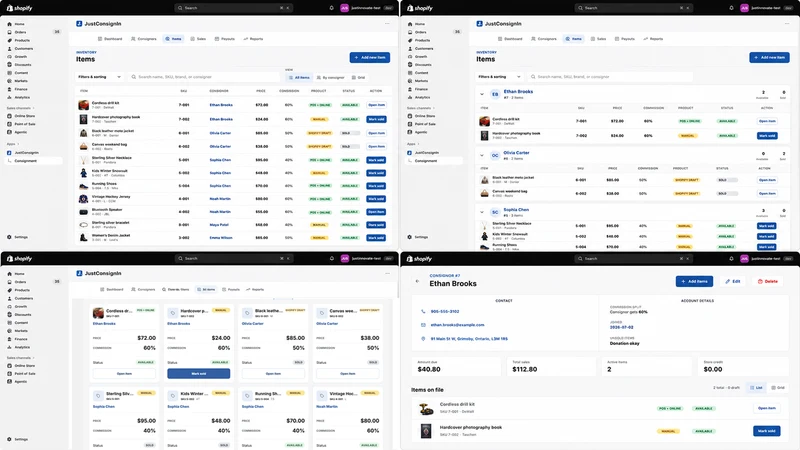
Task: Click Consignment sidebar entry in top-left panel
Action: point(33,161)
